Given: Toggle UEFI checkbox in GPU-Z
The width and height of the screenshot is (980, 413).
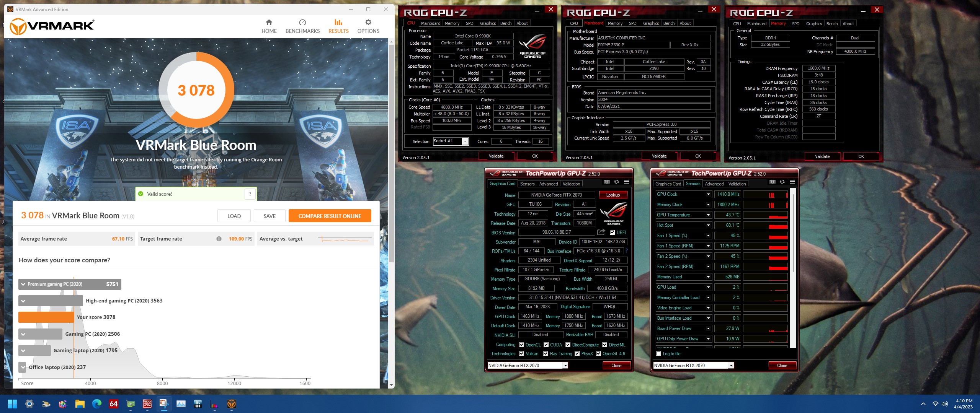Looking at the screenshot, I should (612, 233).
